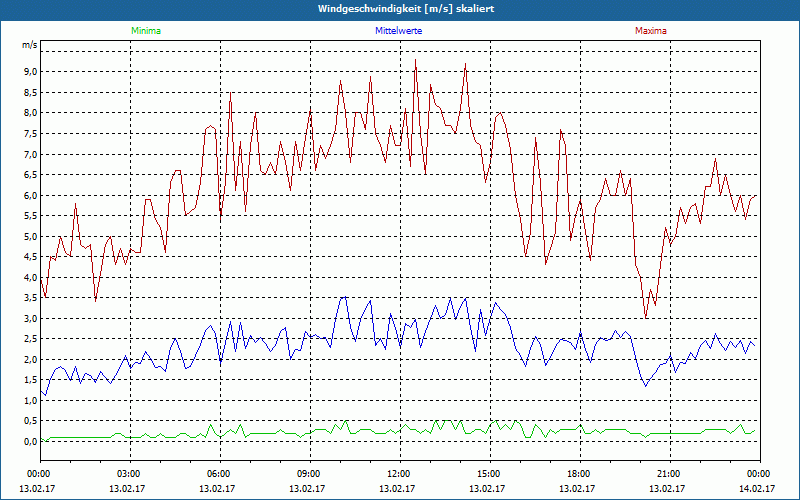Click the 06:00 time axis label
The image size is (800, 500).
218,474
